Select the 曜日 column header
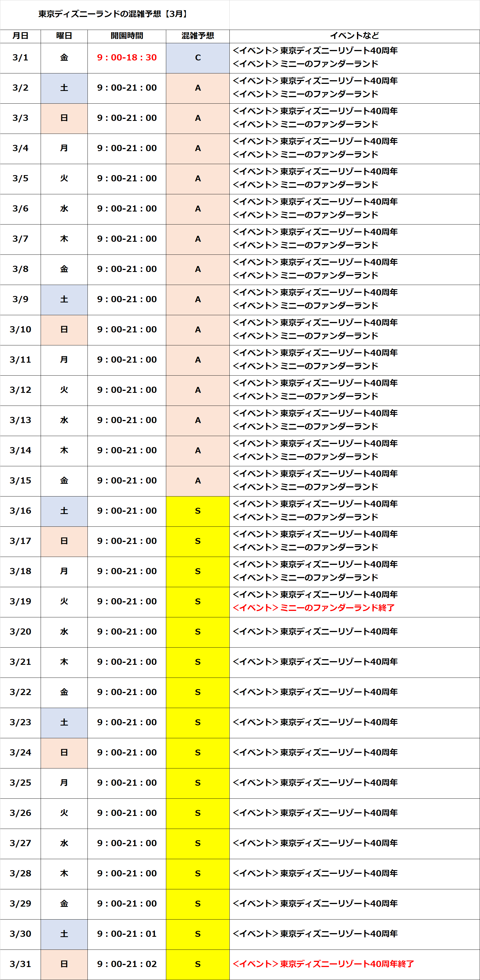This screenshot has width=480, height=980. tap(64, 36)
